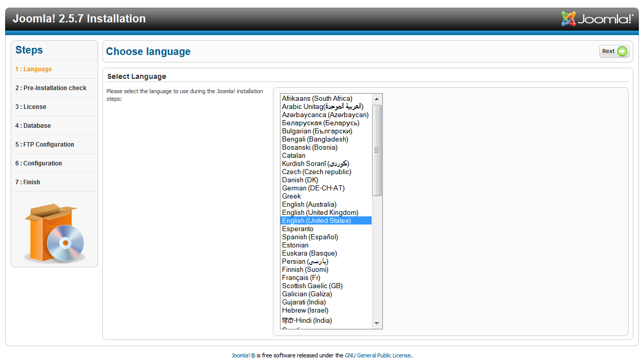
Task: Select Esperanto as installation language
Action: pyautogui.click(x=326, y=229)
